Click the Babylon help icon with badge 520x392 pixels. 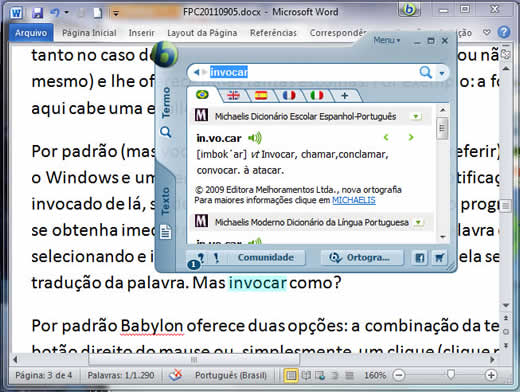197,260
